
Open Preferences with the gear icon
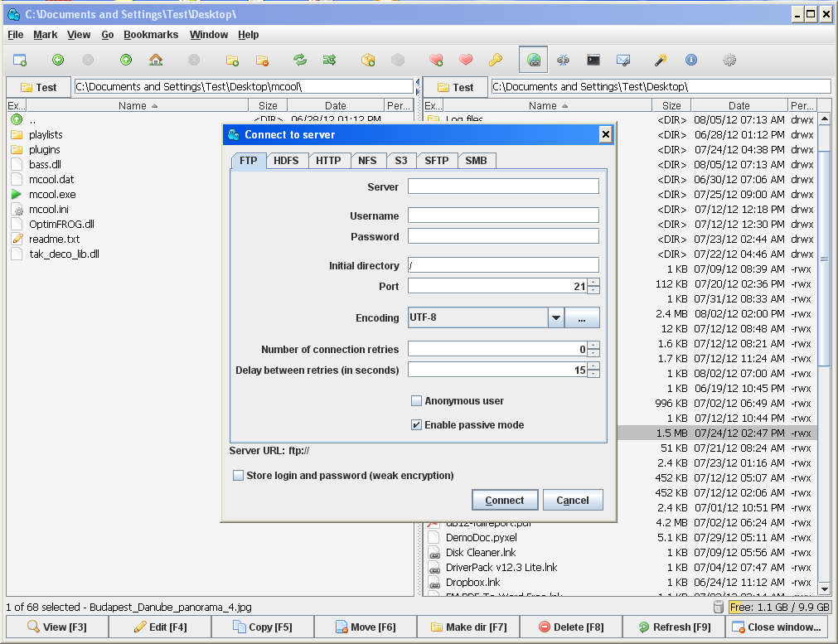tap(729, 60)
